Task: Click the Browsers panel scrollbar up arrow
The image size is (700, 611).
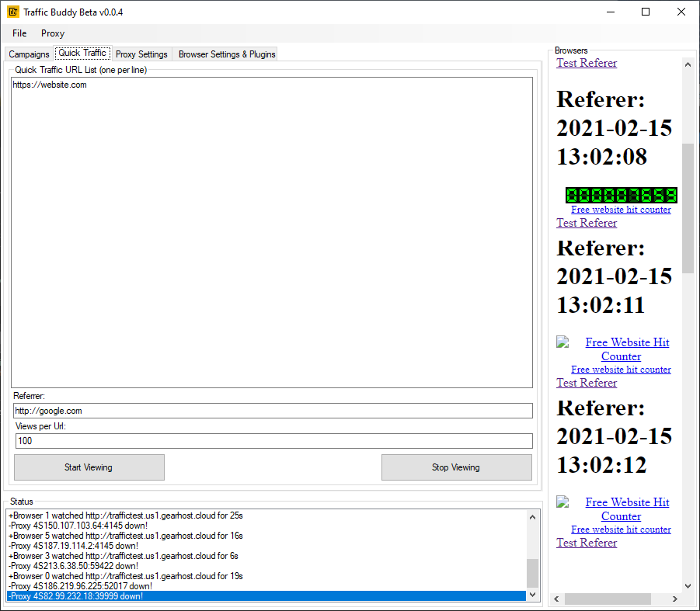Action: (x=688, y=65)
